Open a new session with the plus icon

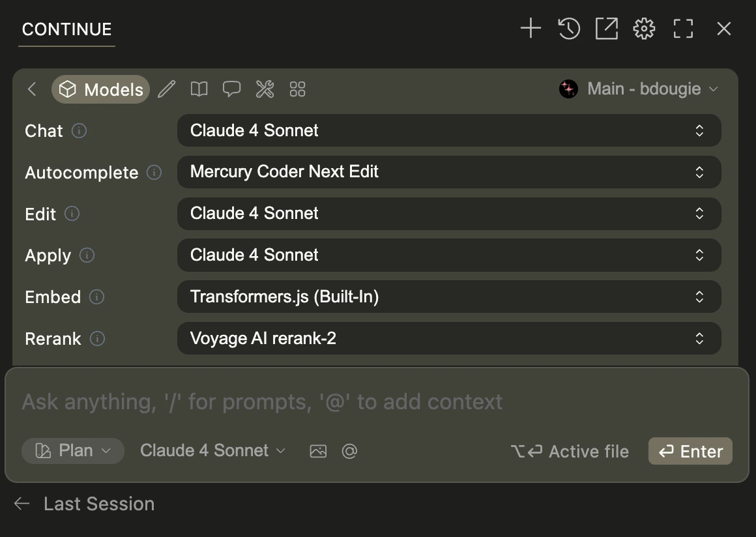pyautogui.click(x=531, y=29)
